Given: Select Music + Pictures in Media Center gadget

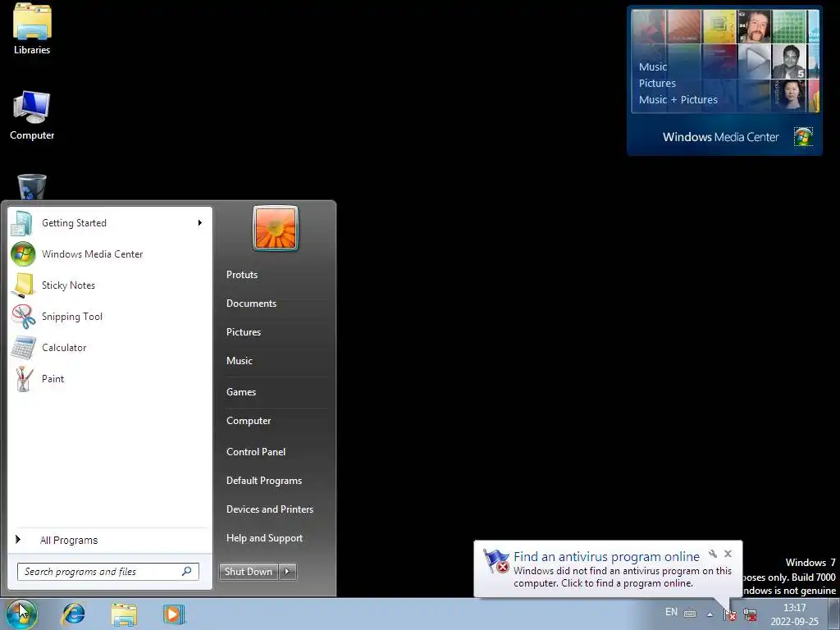Looking at the screenshot, I should click(x=678, y=99).
